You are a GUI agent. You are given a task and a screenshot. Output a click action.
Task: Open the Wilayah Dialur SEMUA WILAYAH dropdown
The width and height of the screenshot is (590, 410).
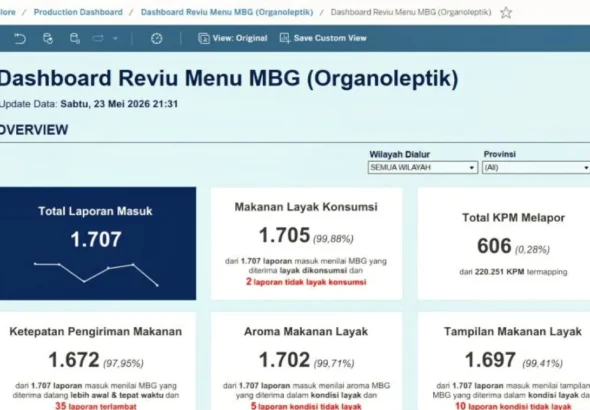point(423,167)
